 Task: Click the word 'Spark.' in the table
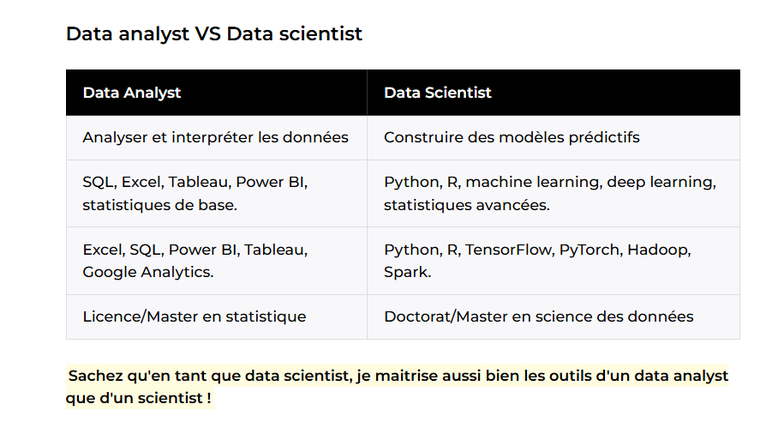[x=408, y=272]
